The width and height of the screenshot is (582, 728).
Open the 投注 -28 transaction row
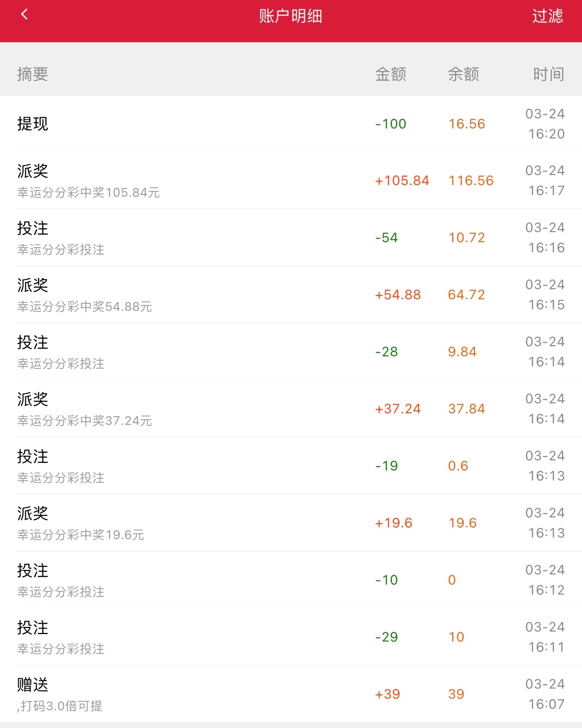coord(291,352)
